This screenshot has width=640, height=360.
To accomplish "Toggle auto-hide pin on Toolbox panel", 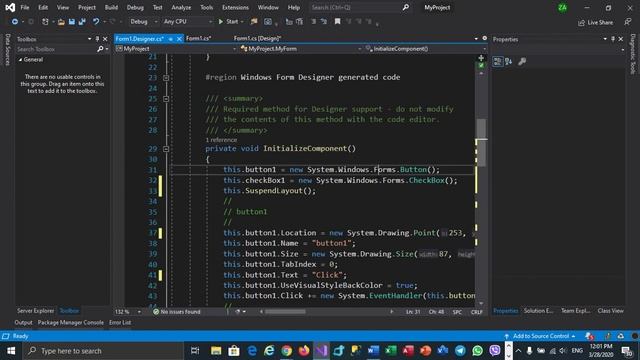I will tap(97, 39).
